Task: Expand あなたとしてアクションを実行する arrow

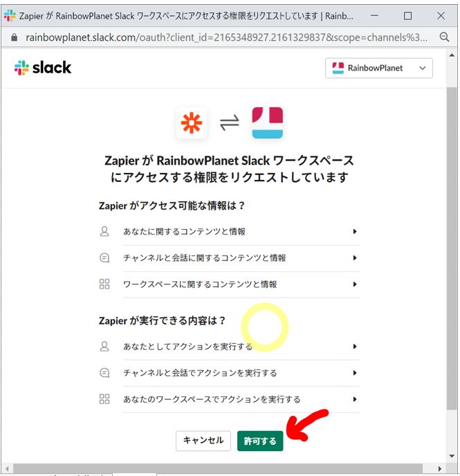Action: (x=355, y=347)
